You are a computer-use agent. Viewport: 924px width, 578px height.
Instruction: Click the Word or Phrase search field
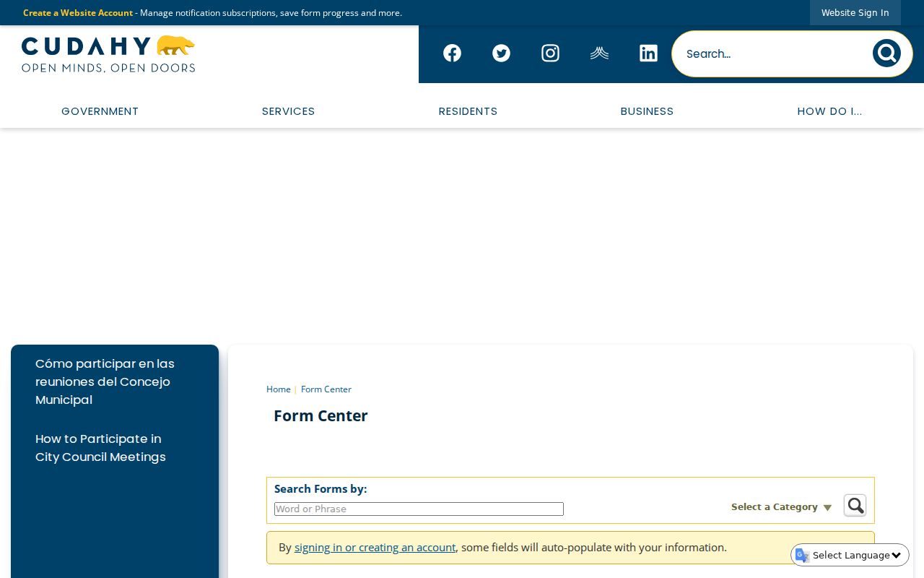[419, 509]
